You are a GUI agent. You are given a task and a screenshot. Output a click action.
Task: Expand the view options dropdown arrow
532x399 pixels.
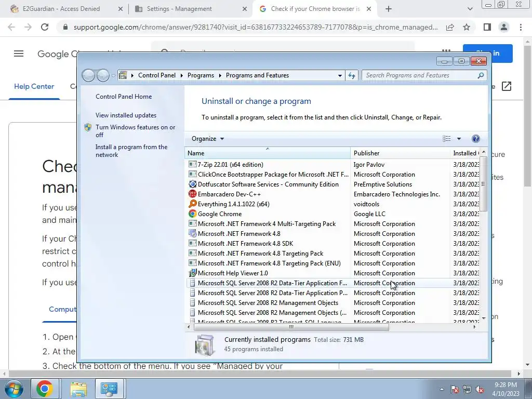coord(459,138)
